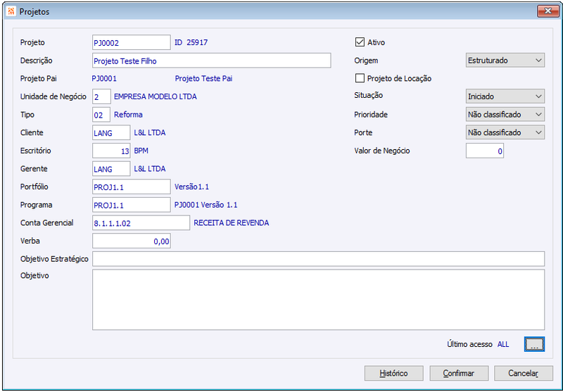
Task: Select the Unidade de Negócio field
Action: point(101,96)
